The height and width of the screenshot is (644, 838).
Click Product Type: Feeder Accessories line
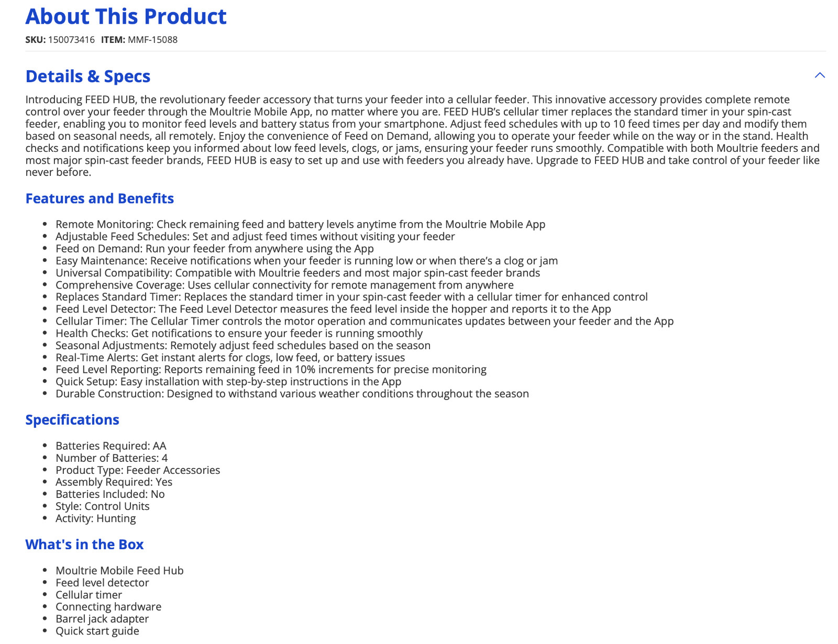pyautogui.click(x=138, y=470)
